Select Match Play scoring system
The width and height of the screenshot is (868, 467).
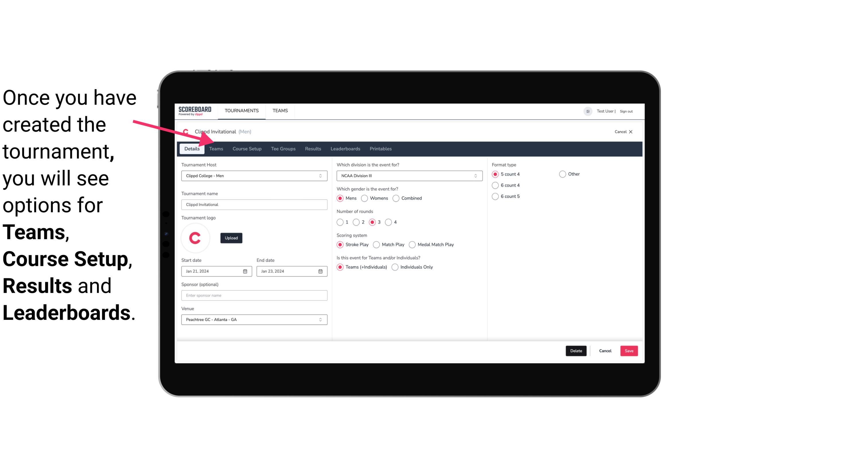click(376, 244)
